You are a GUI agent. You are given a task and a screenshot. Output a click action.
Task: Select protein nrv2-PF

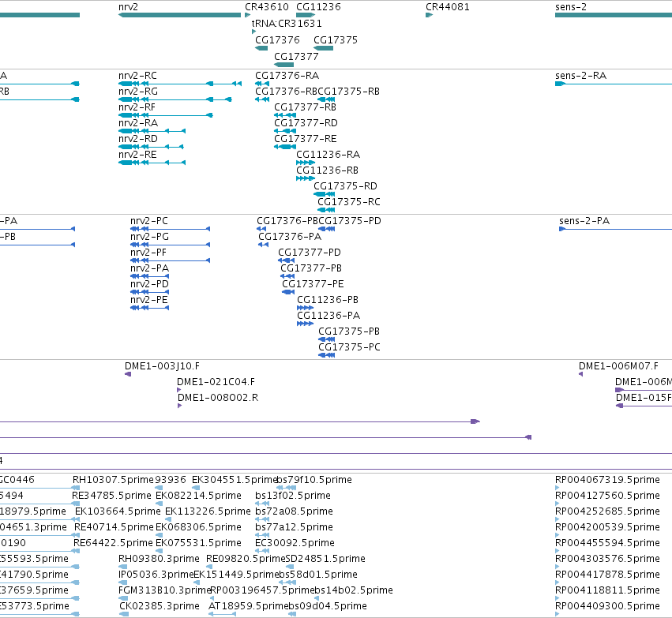coord(148,253)
